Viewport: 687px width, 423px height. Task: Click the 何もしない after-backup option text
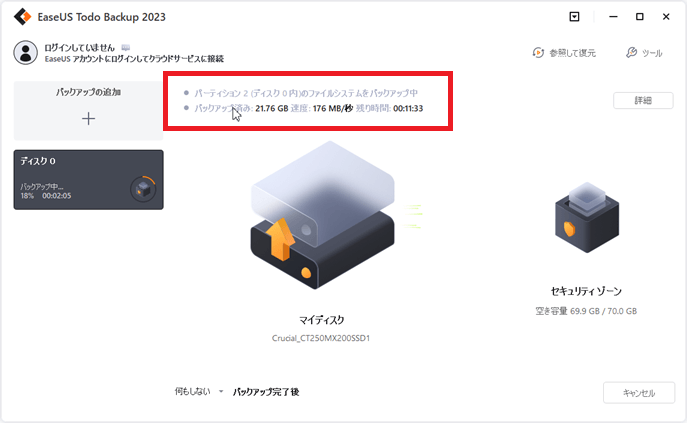(x=193, y=391)
